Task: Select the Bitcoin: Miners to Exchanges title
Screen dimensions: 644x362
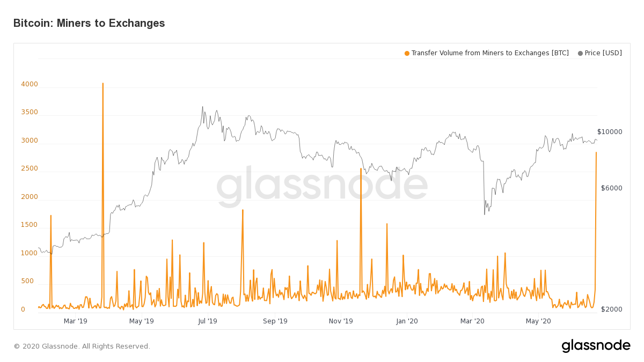Action: pyautogui.click(x=89, y=23)
